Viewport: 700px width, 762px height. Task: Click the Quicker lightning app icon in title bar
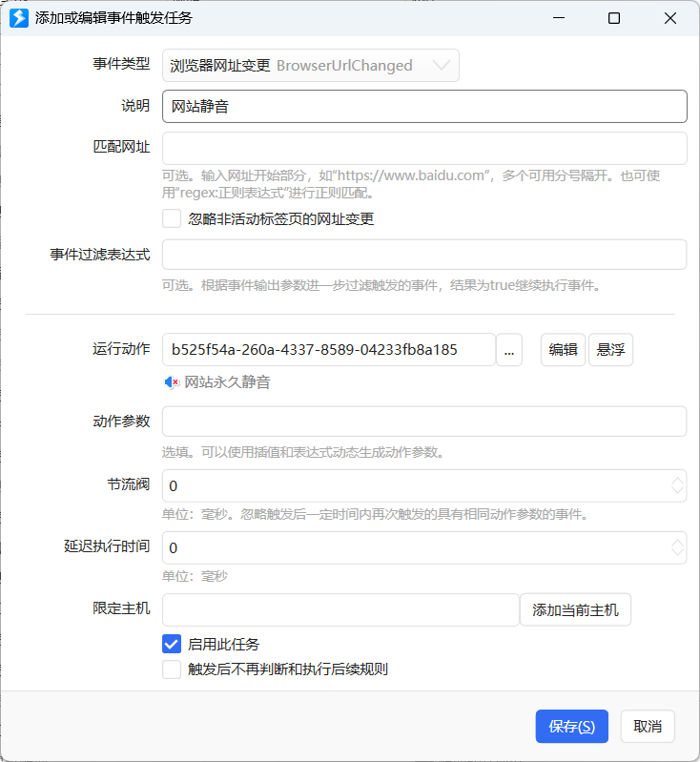[17, 18]
